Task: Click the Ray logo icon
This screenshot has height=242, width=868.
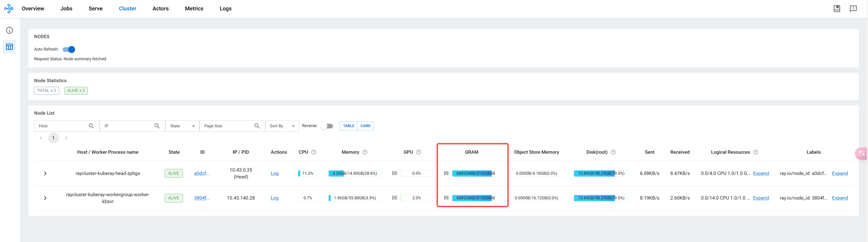Action: pyautogui.click(x=9, y=9)
